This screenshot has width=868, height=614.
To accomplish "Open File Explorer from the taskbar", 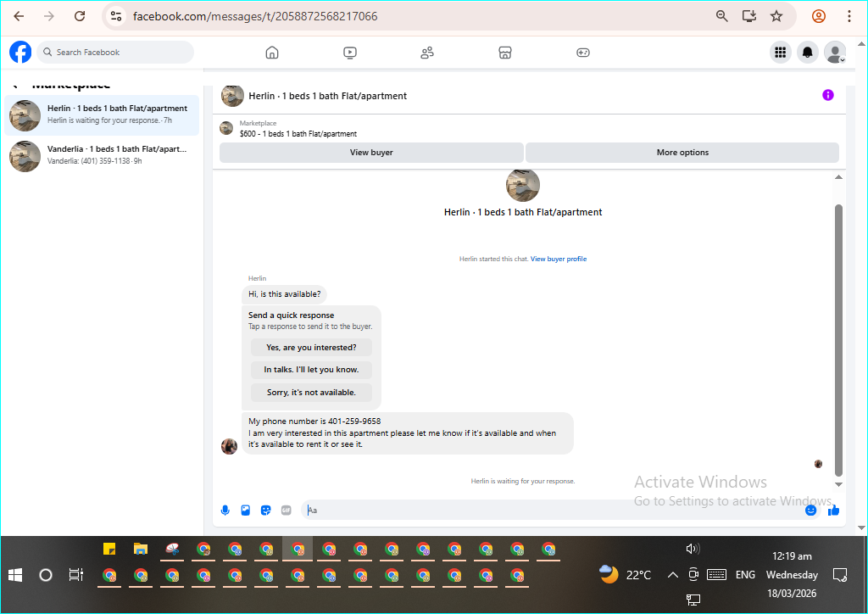I will (141, 550).
